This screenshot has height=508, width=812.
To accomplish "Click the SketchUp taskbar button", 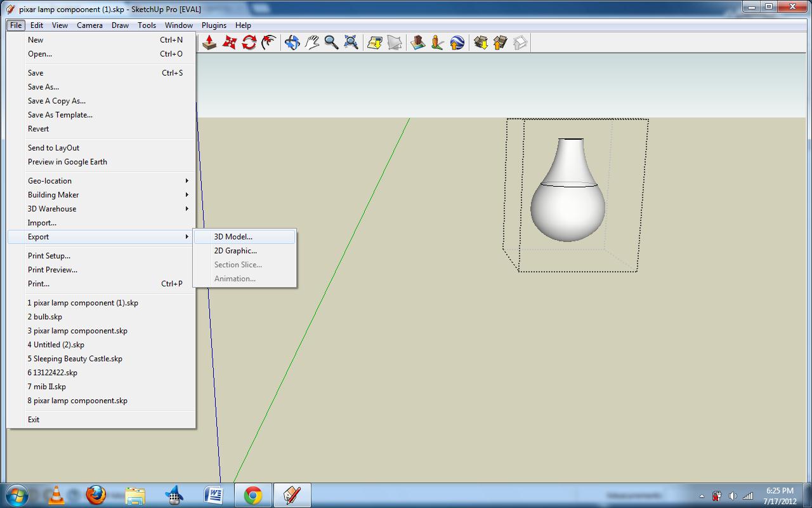I will tap(292, 495).
